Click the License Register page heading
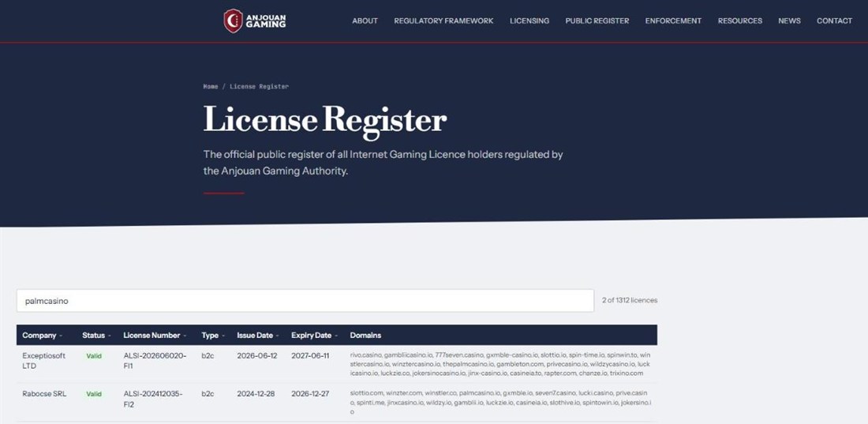The width and height of the screenshot is (868, 424). [325, 121]
